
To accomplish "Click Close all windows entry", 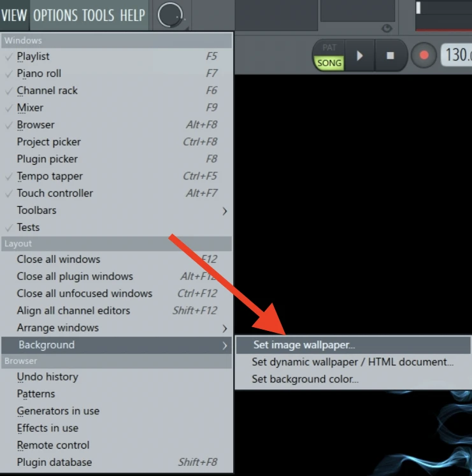I will 59,259.
